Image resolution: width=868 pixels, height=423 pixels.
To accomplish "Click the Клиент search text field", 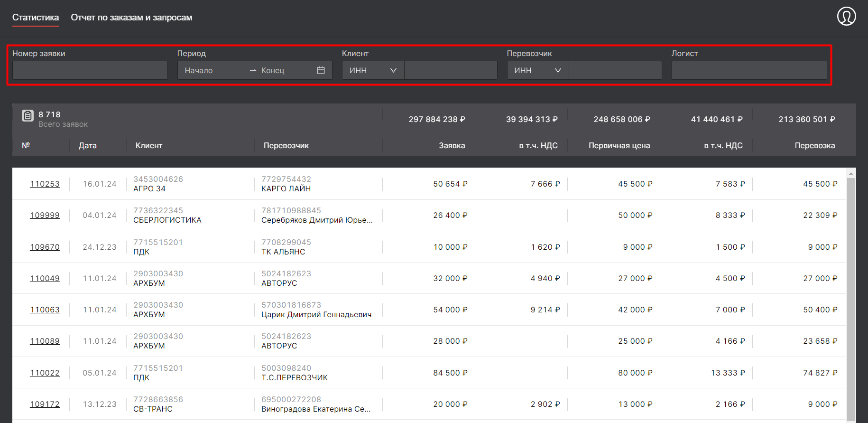I will 451,70.
